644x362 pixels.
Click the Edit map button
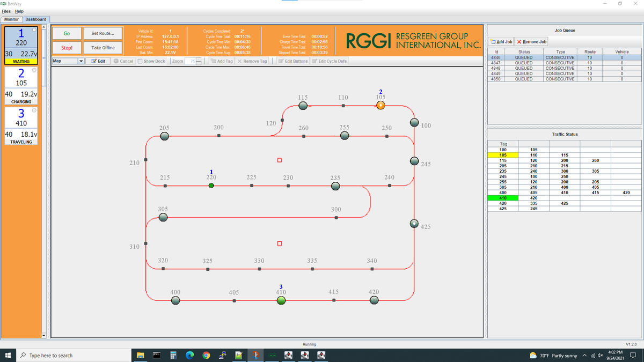pos(99,61)
